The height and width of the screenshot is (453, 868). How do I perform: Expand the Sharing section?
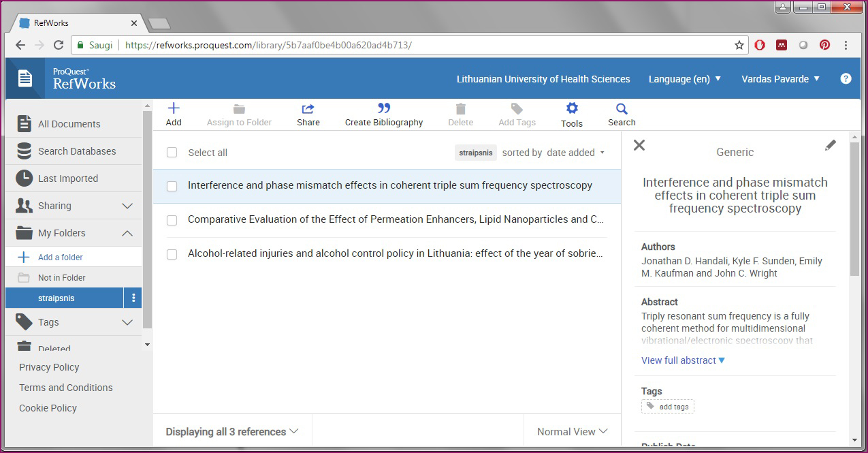pyautogui.click(x=127, y=206)
